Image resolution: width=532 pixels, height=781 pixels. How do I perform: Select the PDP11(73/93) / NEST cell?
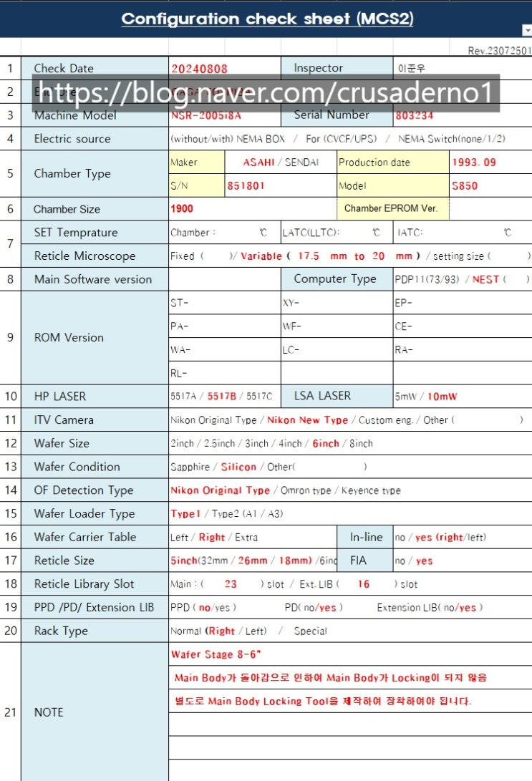[x=463, y=279]
